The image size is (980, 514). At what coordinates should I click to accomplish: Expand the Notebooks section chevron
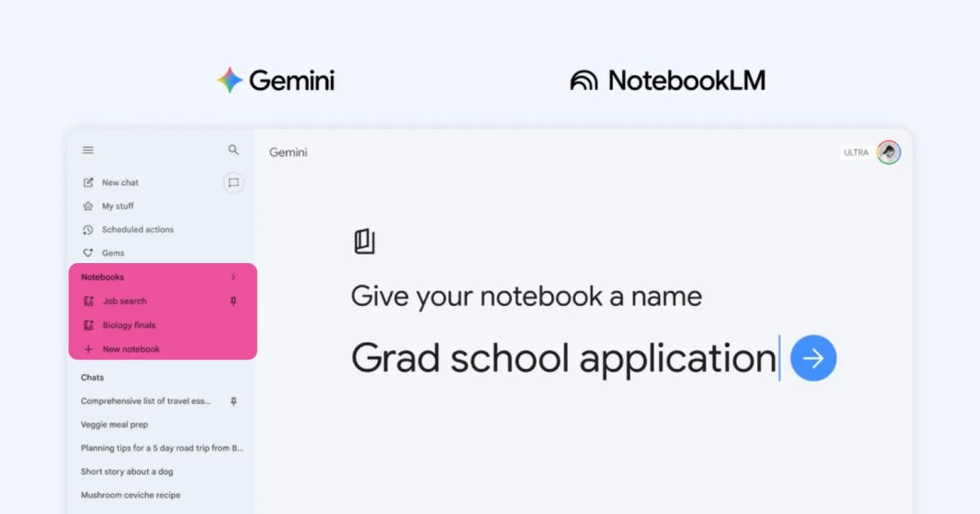point(233,276)
